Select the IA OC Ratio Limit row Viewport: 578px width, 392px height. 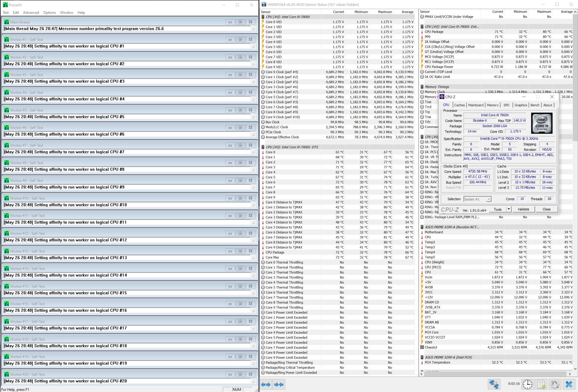496,77
